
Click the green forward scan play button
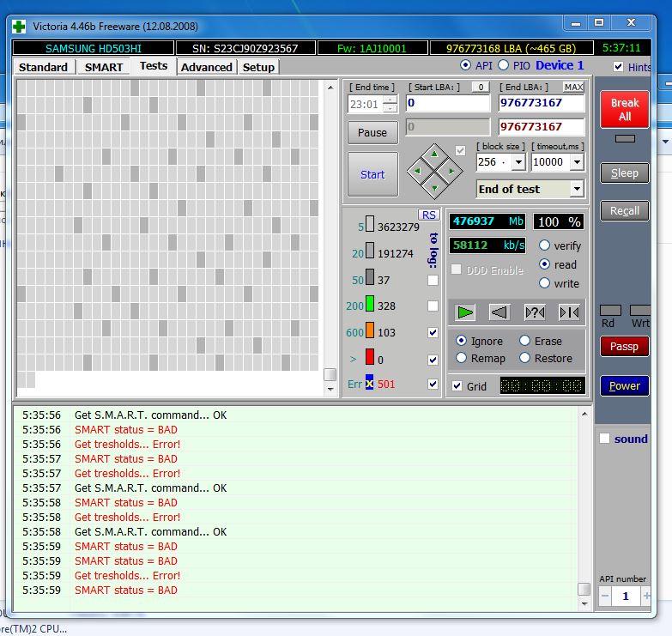(464, 312)
